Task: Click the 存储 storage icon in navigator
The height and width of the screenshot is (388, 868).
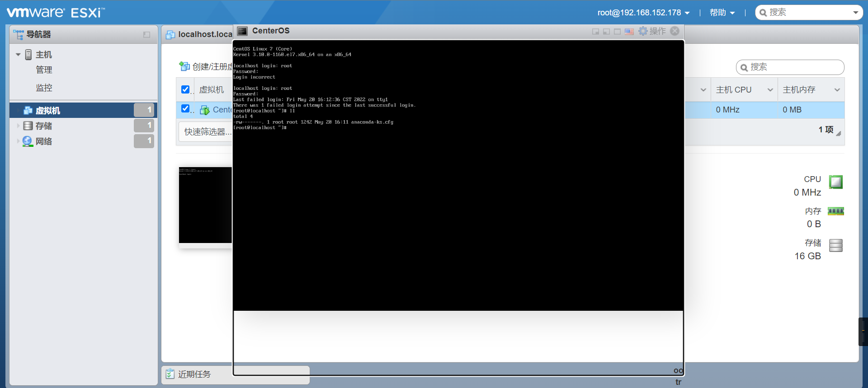Action: coord(28,126)
